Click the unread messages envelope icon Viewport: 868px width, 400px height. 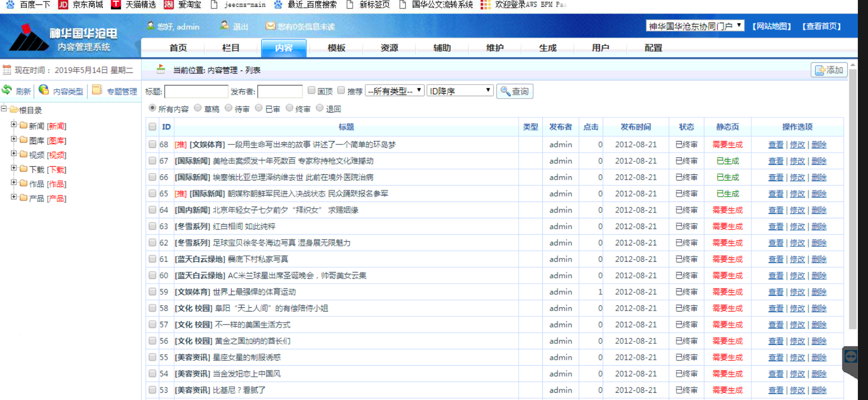270,26
